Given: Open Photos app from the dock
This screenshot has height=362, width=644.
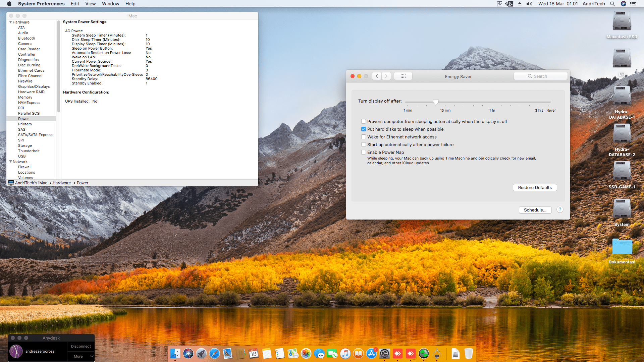Looking at the screenshot, I should point(306,353).
